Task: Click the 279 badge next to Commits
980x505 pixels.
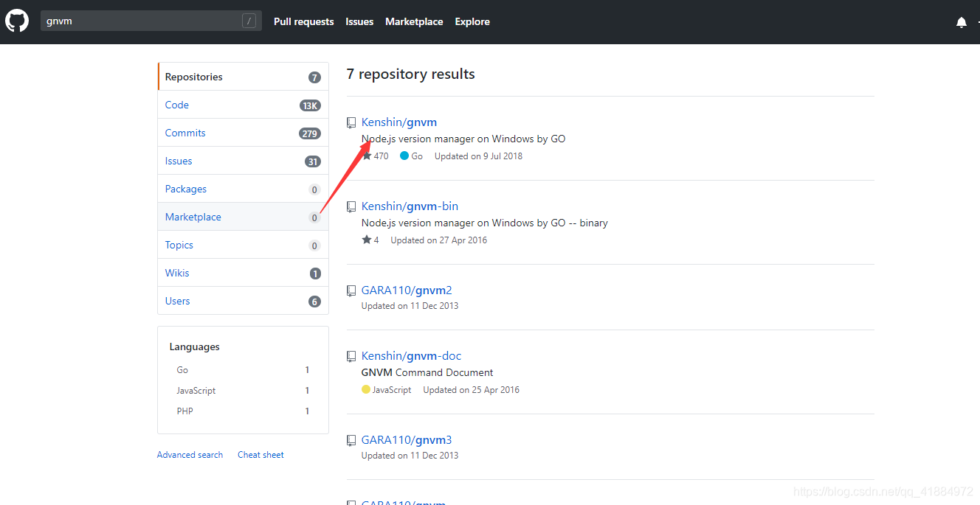Action: click(x=310, y=133)
